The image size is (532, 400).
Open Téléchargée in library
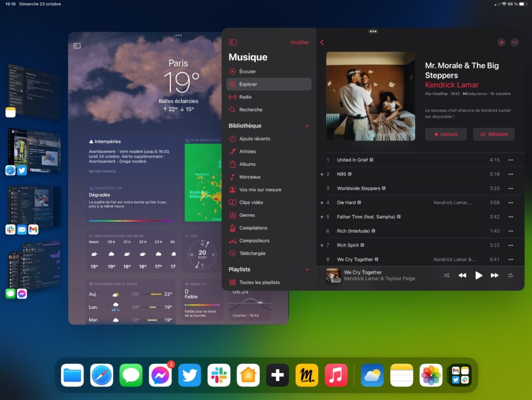[269, 253]
